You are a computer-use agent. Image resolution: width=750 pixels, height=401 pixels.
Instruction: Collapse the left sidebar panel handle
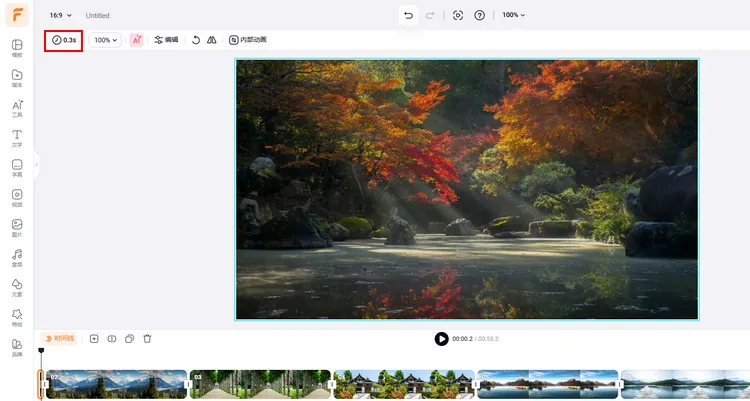click(x=36, y=164)
